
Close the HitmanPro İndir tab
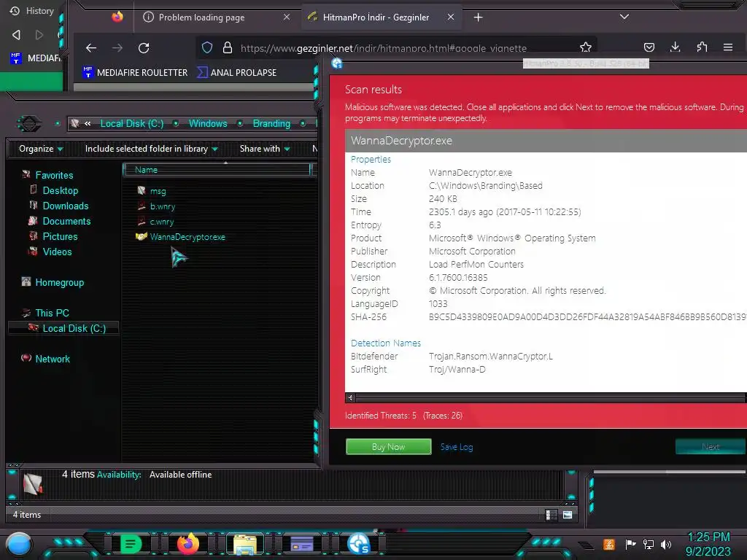pos(451,17)
